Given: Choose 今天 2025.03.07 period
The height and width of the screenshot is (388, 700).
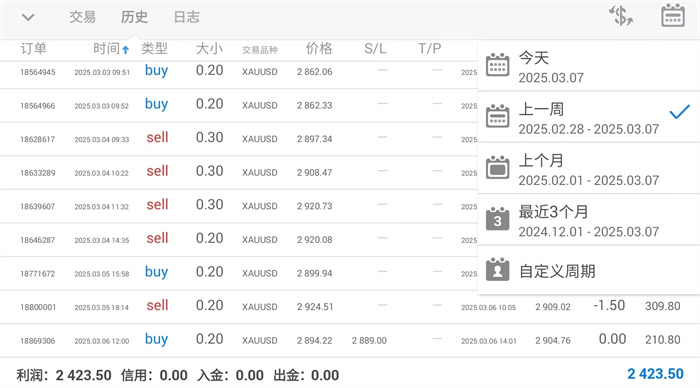Looking at the screenshot, I should coord(589,66).
